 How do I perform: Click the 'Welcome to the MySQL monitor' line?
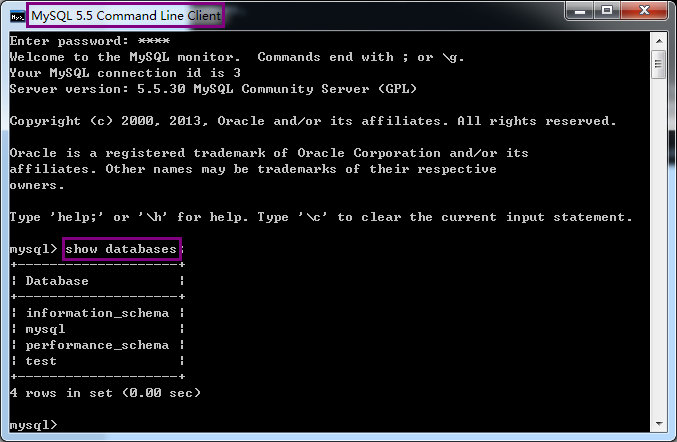pos(237,57)
